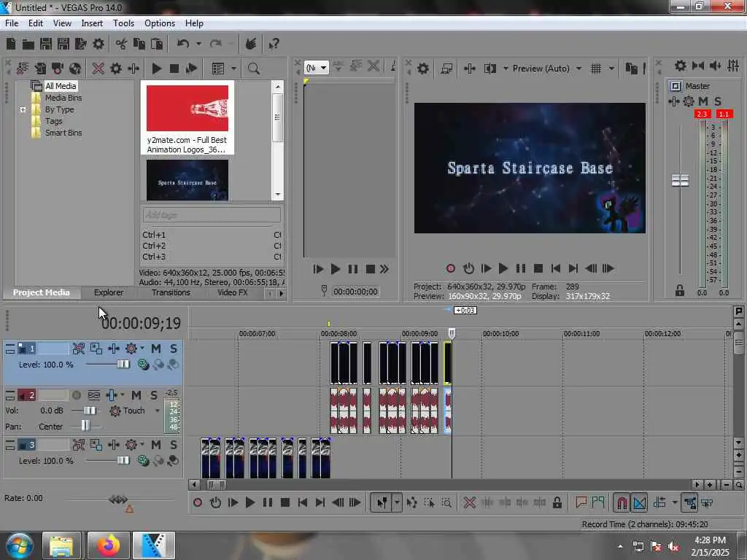This screenshot has width=747, height=560.
Task: Select the Coca-Cola y2mate video thumbnail
Action: pos(187,109)
